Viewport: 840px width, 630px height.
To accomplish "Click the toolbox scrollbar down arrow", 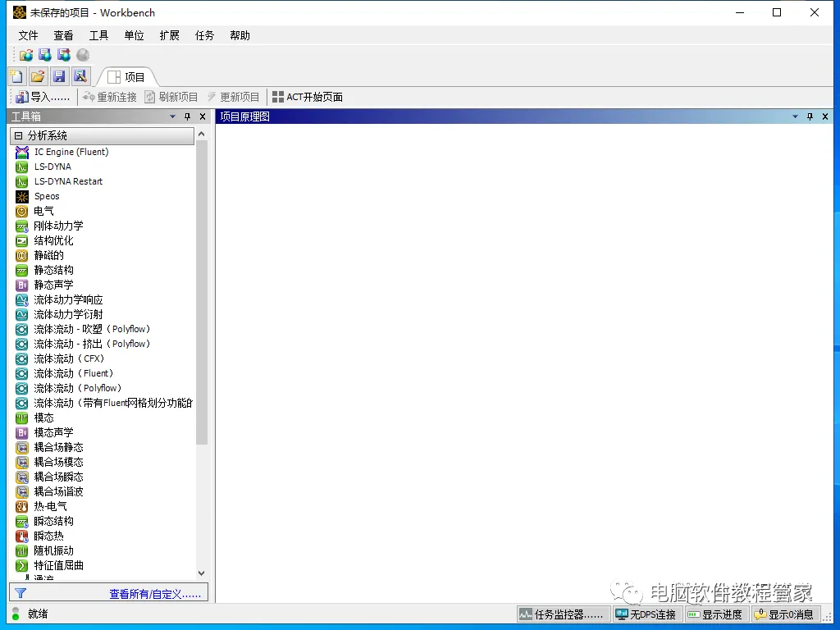I will point(202,573).
